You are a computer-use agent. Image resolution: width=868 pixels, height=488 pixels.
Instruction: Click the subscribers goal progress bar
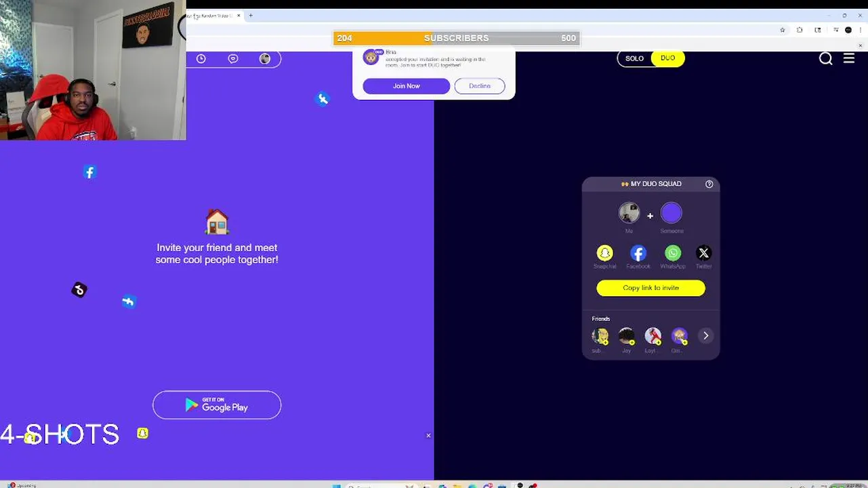(x=456, y=39)
